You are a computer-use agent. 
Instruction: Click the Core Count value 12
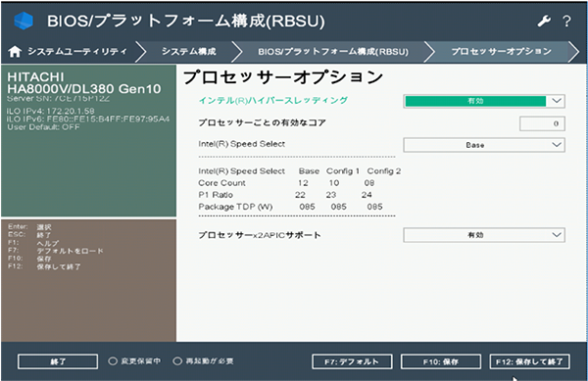click(x=303, y=183)
